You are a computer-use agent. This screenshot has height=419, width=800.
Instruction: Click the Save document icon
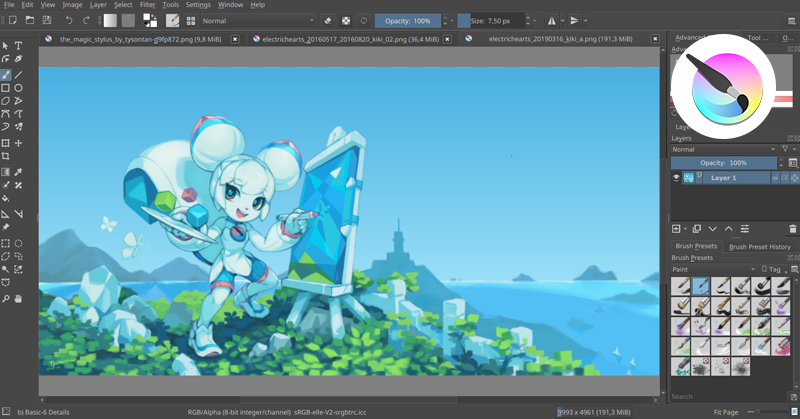pos(47,20)
